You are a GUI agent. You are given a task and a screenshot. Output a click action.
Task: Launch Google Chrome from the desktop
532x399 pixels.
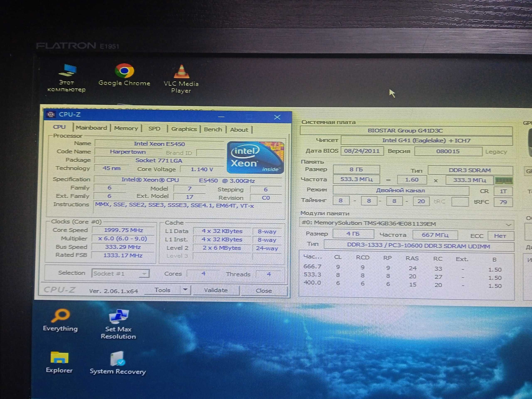point(124,75)
